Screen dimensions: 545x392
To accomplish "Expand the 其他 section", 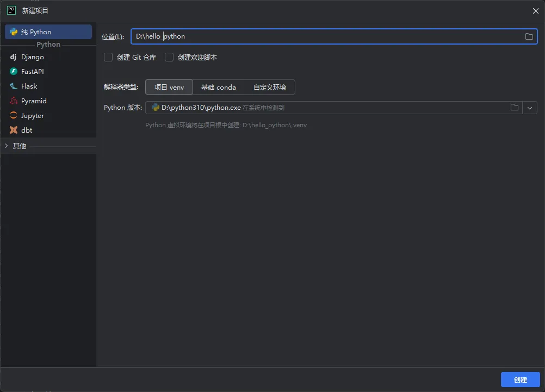I will tap(7, 146).
